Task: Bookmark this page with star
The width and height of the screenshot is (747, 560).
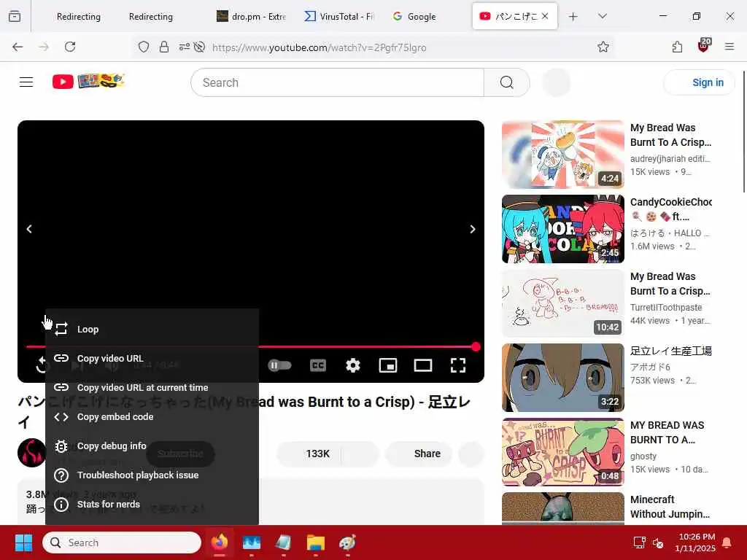Action: coord(603,47)
